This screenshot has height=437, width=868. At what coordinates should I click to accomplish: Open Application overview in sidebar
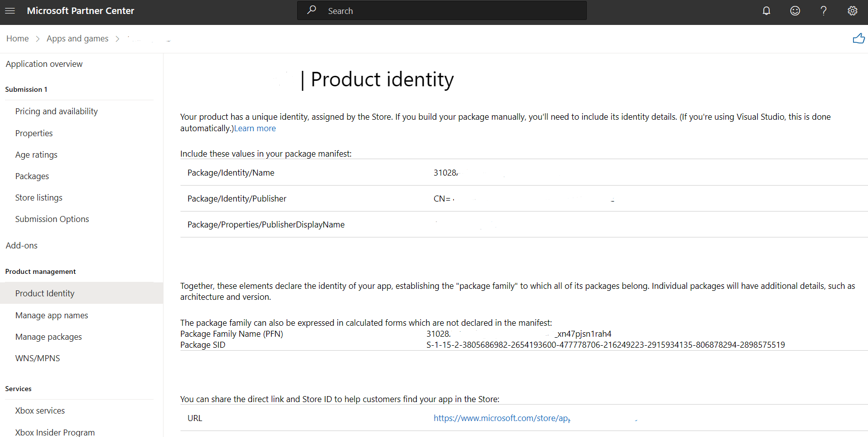coord(44,64)
